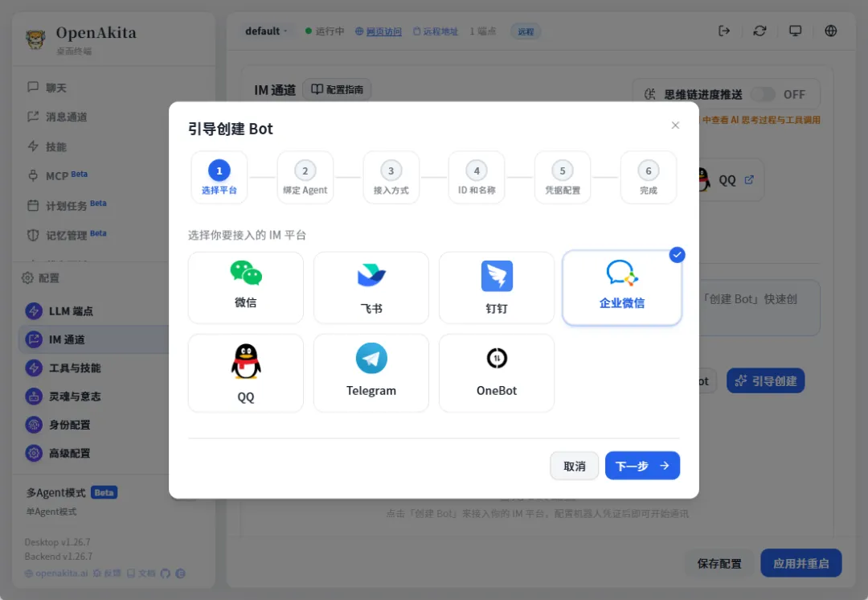This screenshot has width=868, height=600.
Task: Click the 保存配置 button
Action: 719,564
